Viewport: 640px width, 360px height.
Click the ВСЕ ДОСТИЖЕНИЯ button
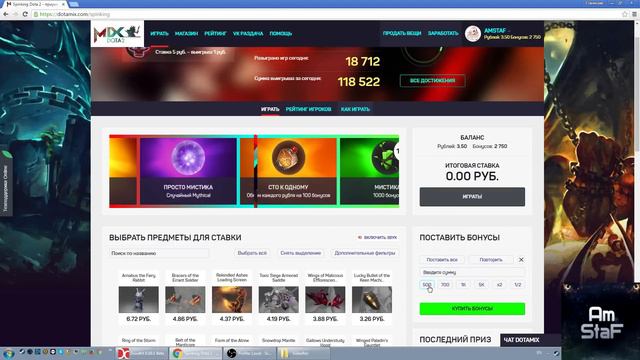point(432,80)
